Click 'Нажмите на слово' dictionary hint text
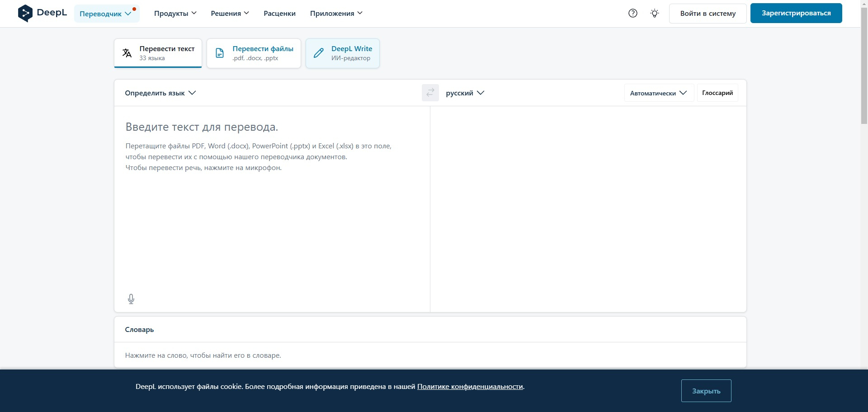The width and height of the screenshot is (868, 412). (203, 355)
